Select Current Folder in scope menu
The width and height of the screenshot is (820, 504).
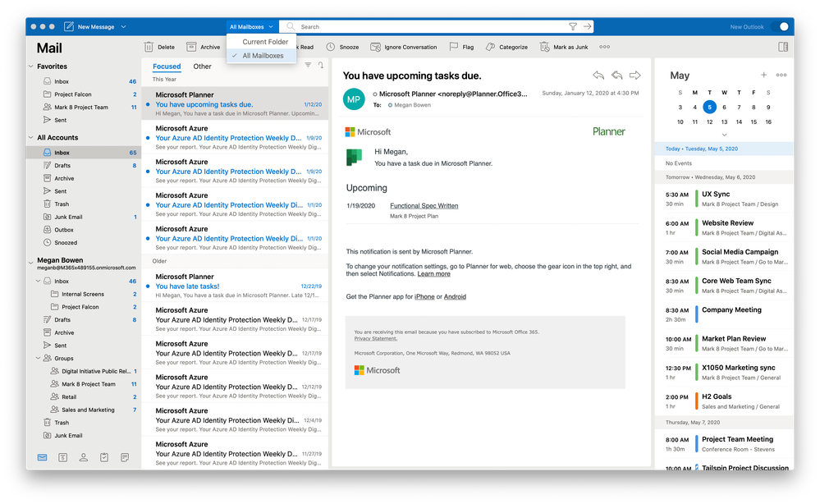265,42
